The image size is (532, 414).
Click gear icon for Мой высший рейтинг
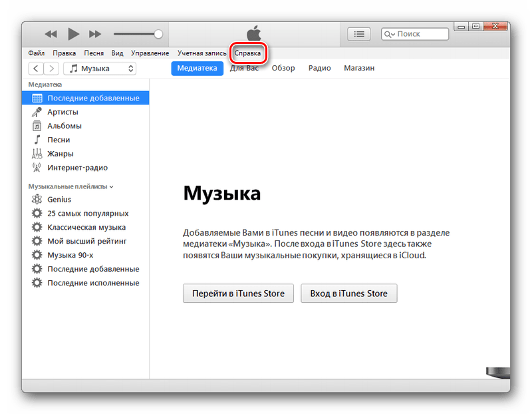coord(37,241)
